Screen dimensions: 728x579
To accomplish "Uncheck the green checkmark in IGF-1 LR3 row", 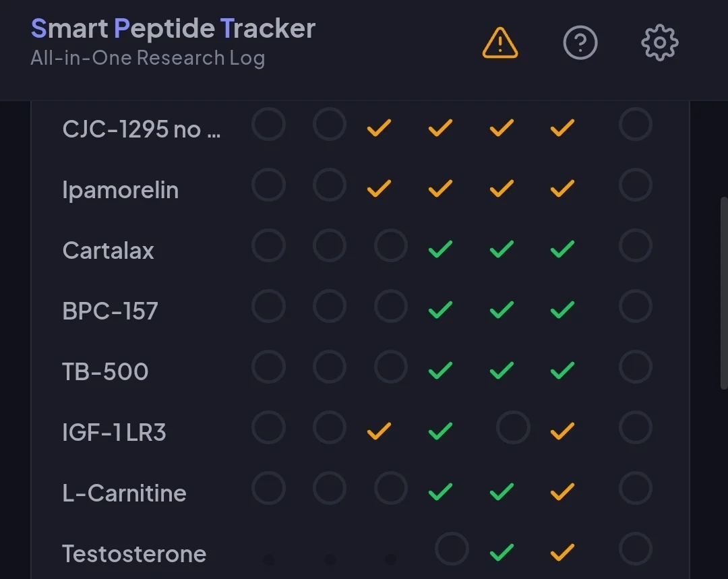I will 439,430.
